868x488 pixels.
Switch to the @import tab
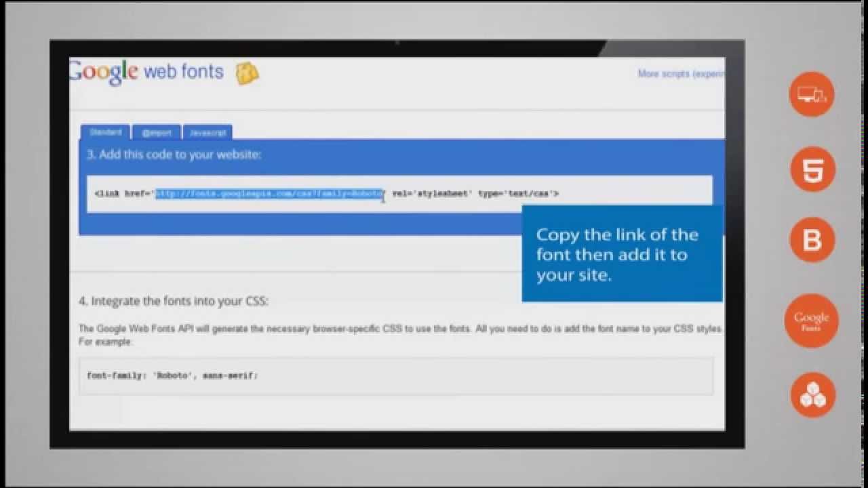(157, 133)
